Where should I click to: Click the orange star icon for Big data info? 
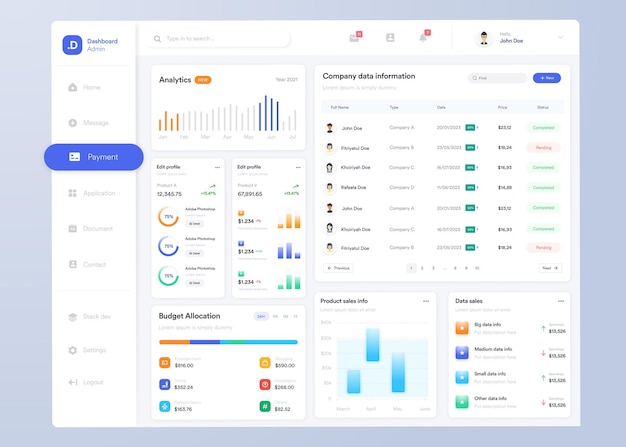click(x=462, y=328)
